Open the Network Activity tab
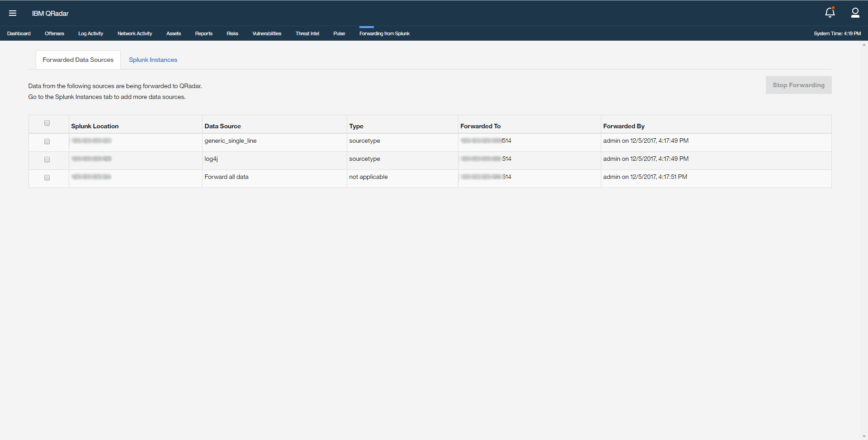 135,33
